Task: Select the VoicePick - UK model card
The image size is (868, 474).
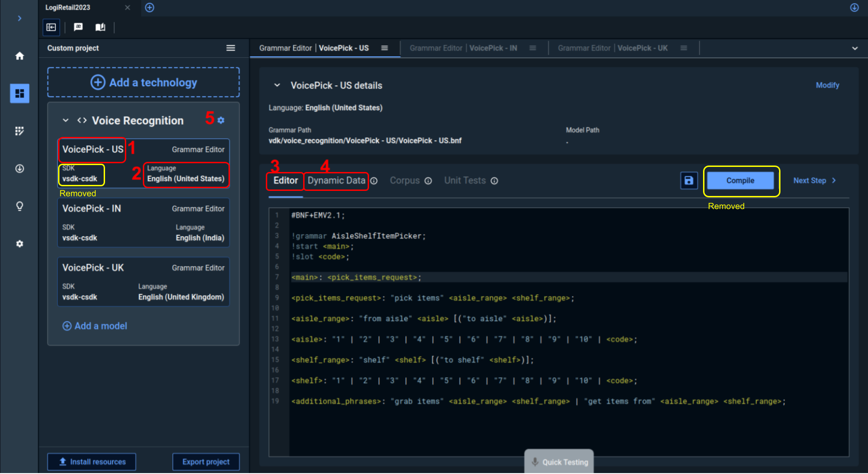Action: pos(143,282)
